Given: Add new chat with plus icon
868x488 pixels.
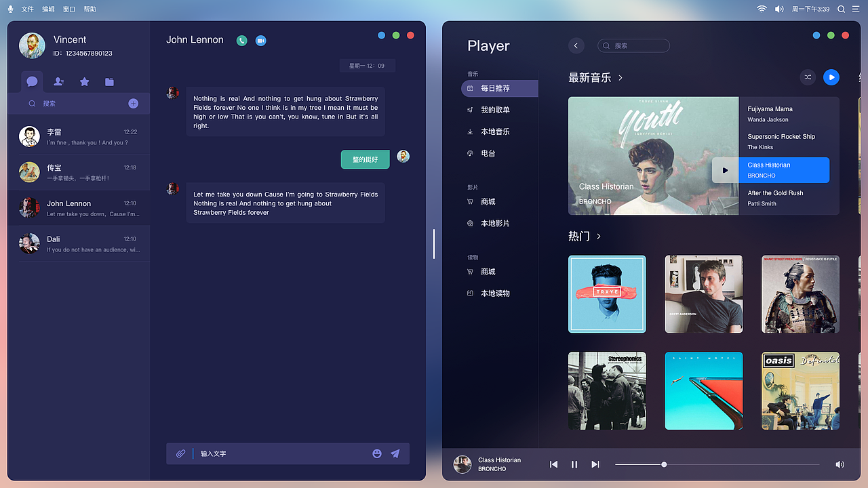Looking at the screenshot, I should [134, 104].
